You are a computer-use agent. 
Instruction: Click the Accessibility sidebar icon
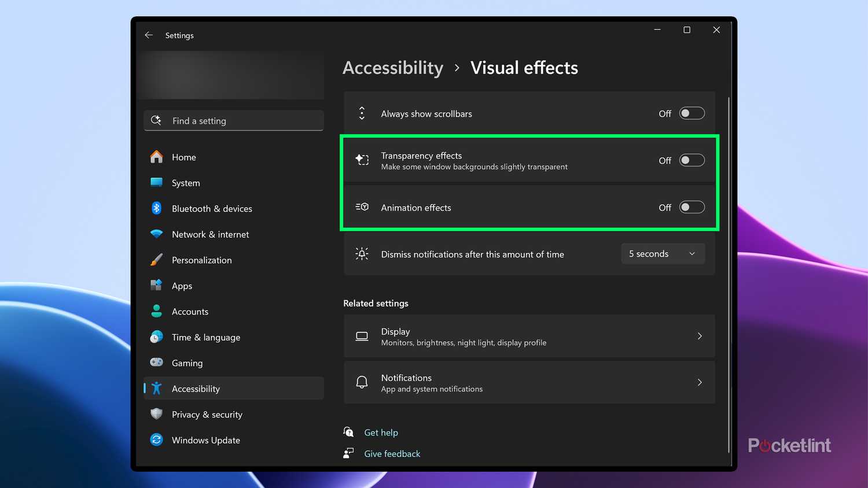tap(156, 389)
